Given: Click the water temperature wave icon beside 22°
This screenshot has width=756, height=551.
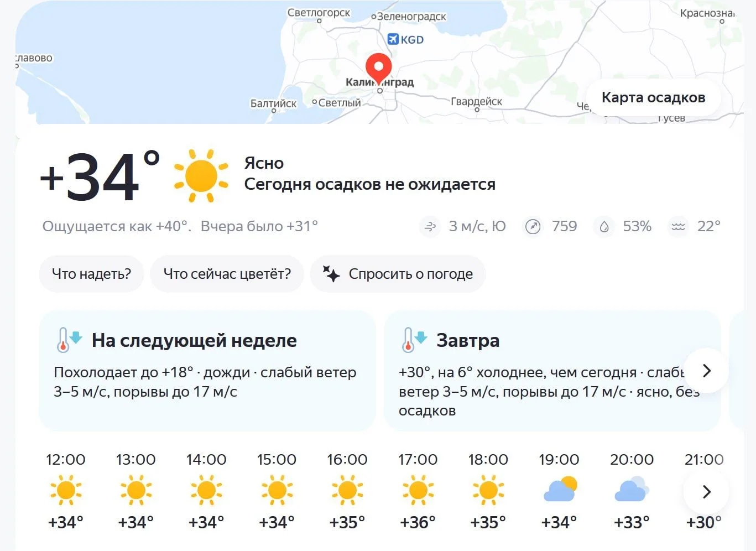Looking at the screenshot, I should (x=678, y=226).
